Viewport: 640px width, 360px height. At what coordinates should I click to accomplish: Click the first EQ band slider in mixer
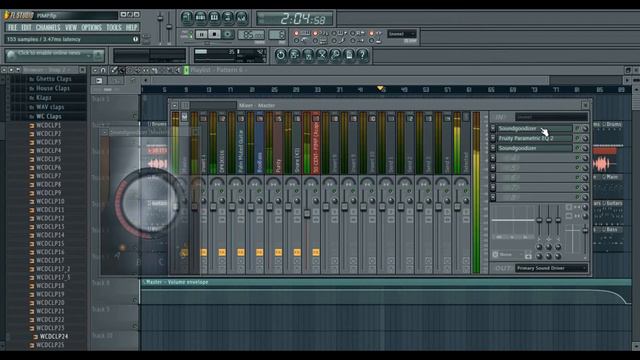[x=539, y=221]
